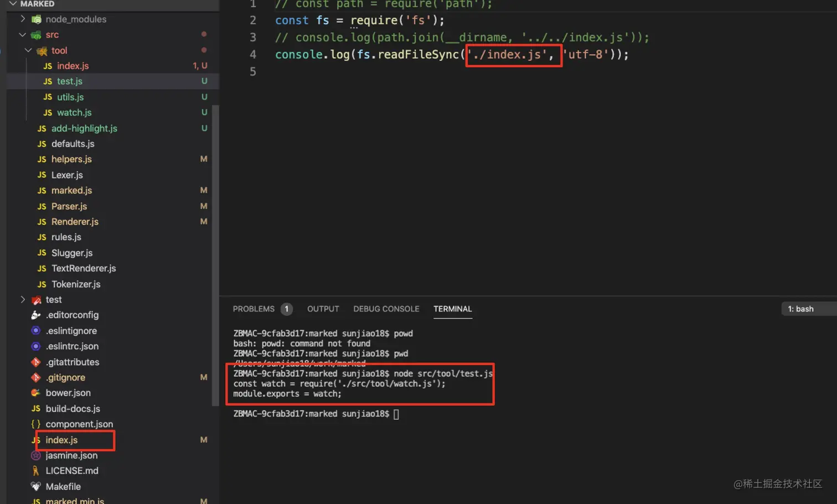
Task: Open bower.json file
Action: (68, 393)
